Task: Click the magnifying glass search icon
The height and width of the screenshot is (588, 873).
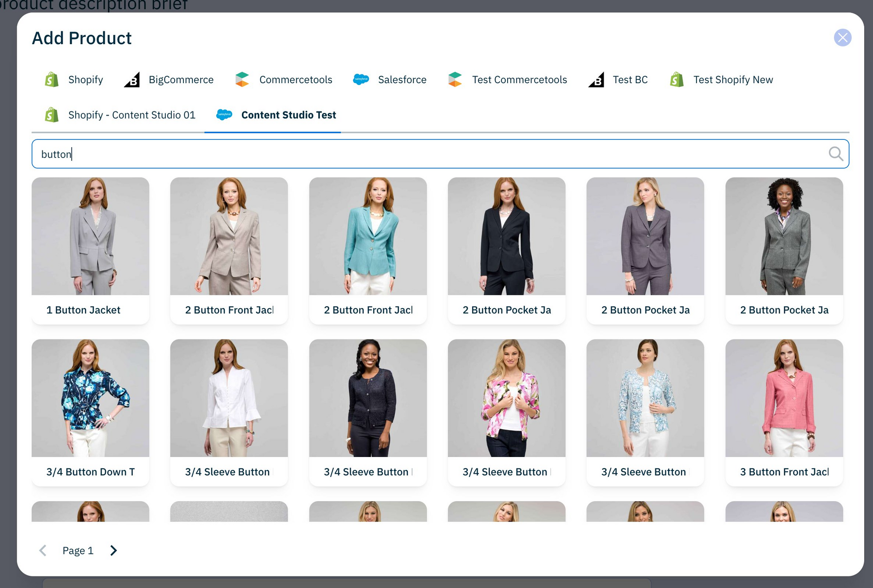Action: [836, 154]
